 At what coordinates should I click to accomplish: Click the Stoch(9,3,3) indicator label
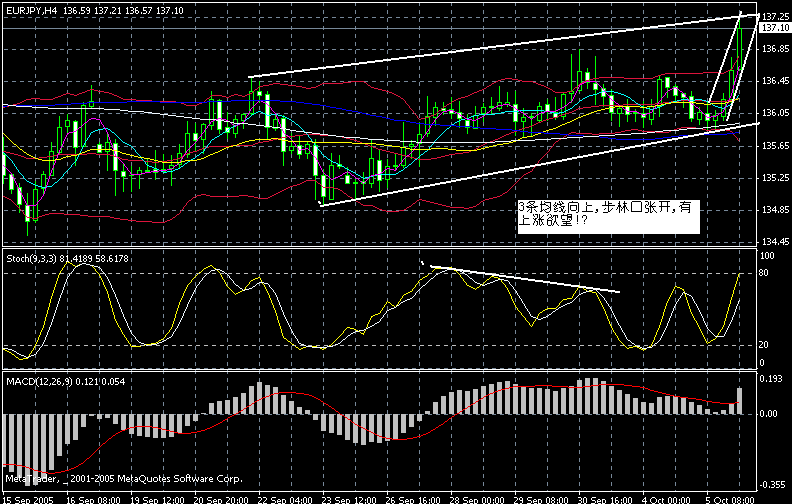tap(26, 258)
